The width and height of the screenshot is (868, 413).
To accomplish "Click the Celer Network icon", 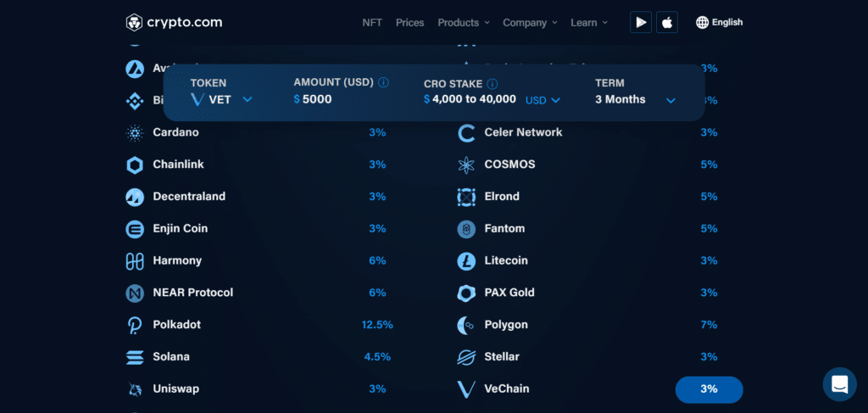I will pyautogui.click(x=466, y=133).
